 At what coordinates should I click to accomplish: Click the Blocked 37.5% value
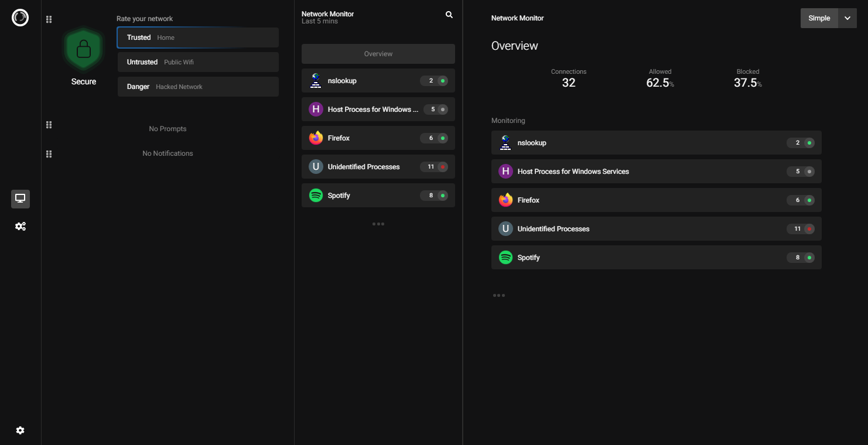tap(748, 83)
